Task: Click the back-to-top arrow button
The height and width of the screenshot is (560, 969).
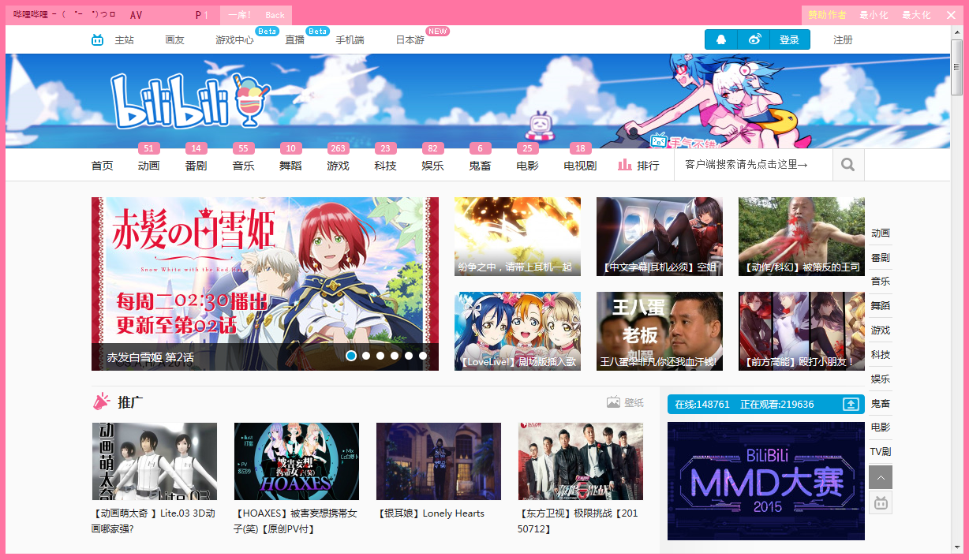Action: click(881, 477)
